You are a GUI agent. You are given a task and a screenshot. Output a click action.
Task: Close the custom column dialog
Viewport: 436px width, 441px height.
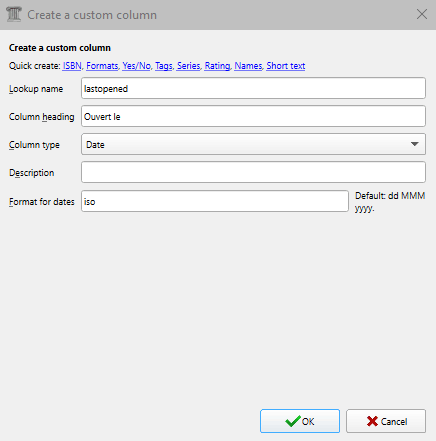point(422,14)
